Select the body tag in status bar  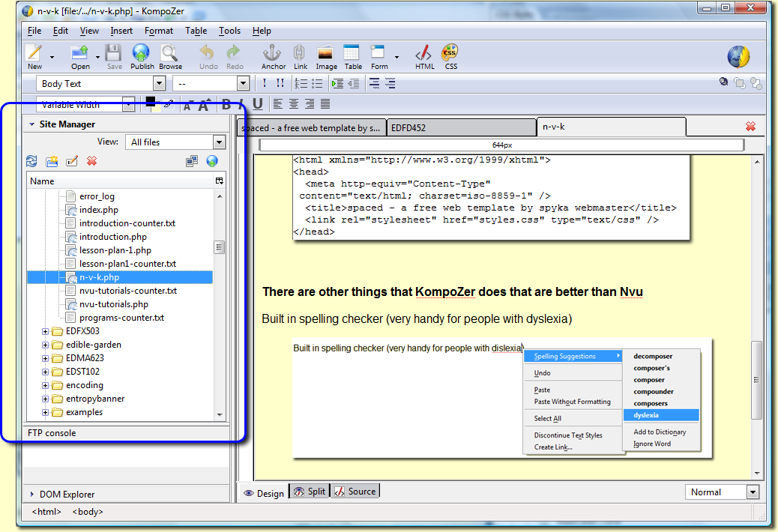click(x=88, y=512)
